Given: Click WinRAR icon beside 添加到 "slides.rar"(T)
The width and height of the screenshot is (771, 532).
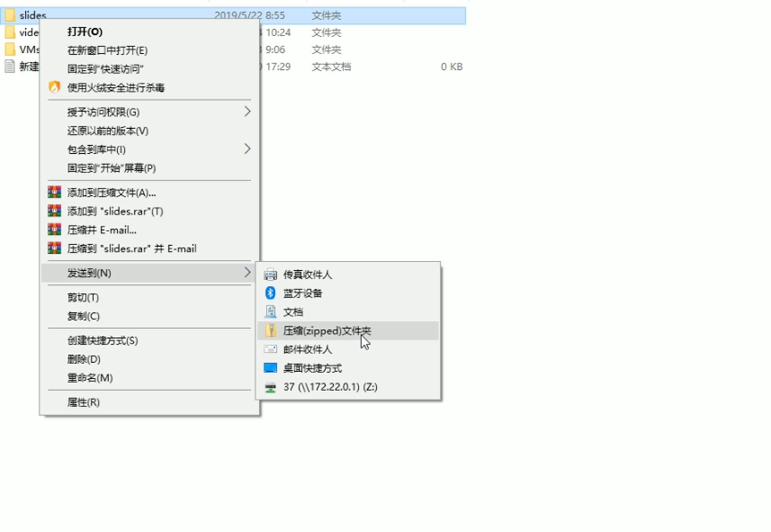Looking at the screenshot, I should 54,211.
